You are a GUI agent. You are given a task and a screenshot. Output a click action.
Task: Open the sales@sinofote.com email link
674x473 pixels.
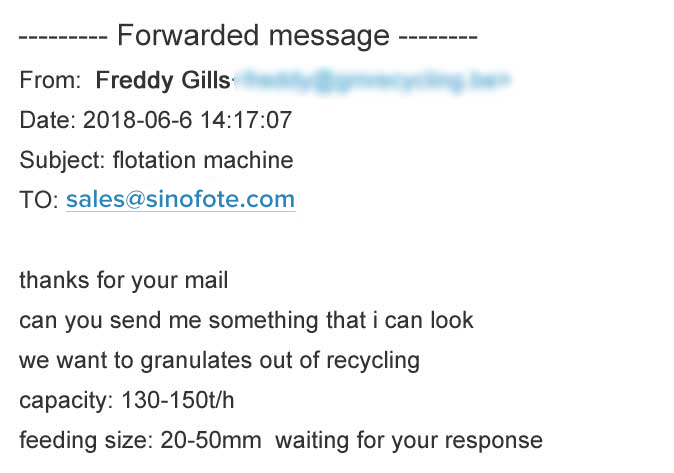(181, 200)
